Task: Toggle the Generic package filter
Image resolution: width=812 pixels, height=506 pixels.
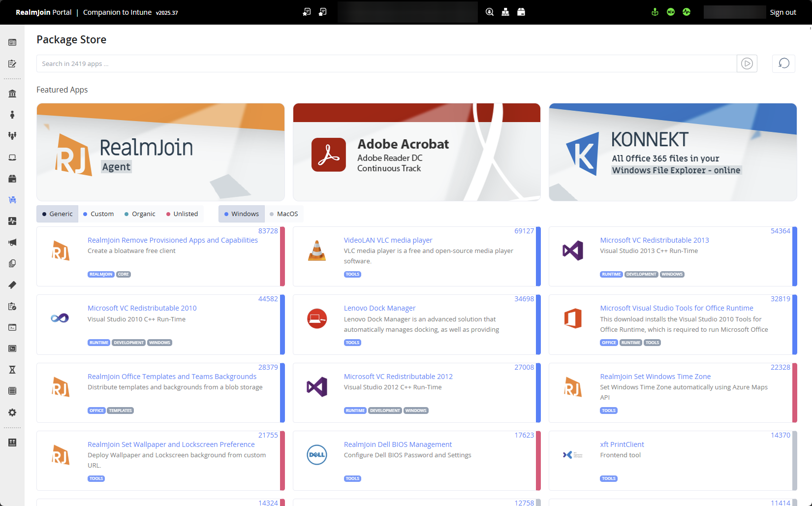Action: 57,214
